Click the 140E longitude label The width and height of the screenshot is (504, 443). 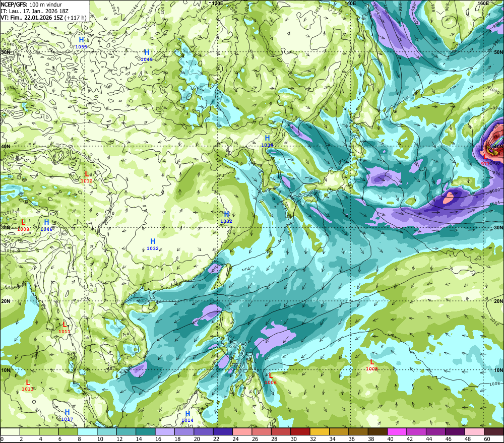pyautogui.click(x=350, y=3)
